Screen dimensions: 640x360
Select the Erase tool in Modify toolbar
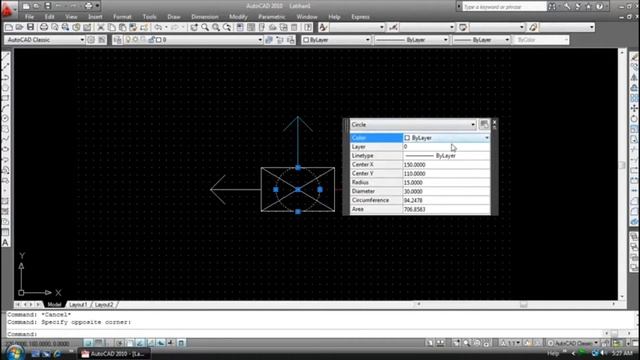click(634, 56)
